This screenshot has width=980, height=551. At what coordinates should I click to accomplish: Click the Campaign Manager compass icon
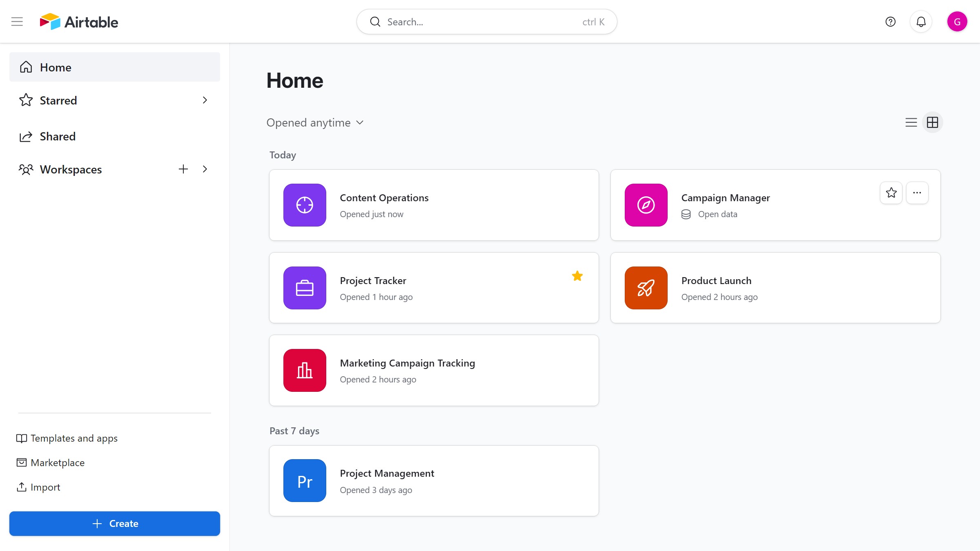point(646,205)
